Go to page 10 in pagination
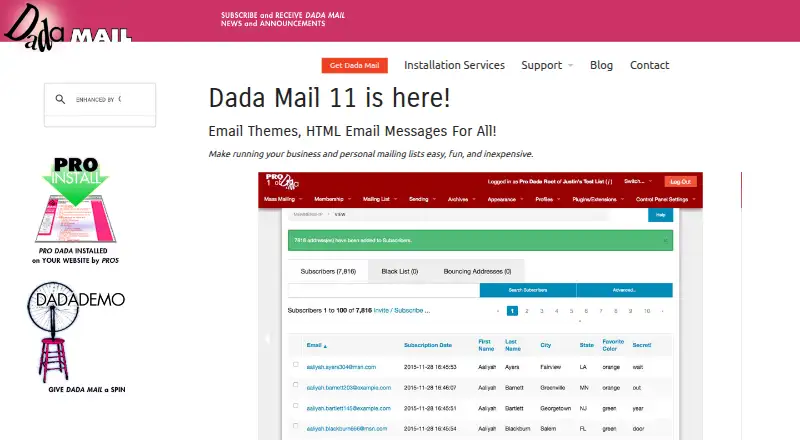 (647, 311)
